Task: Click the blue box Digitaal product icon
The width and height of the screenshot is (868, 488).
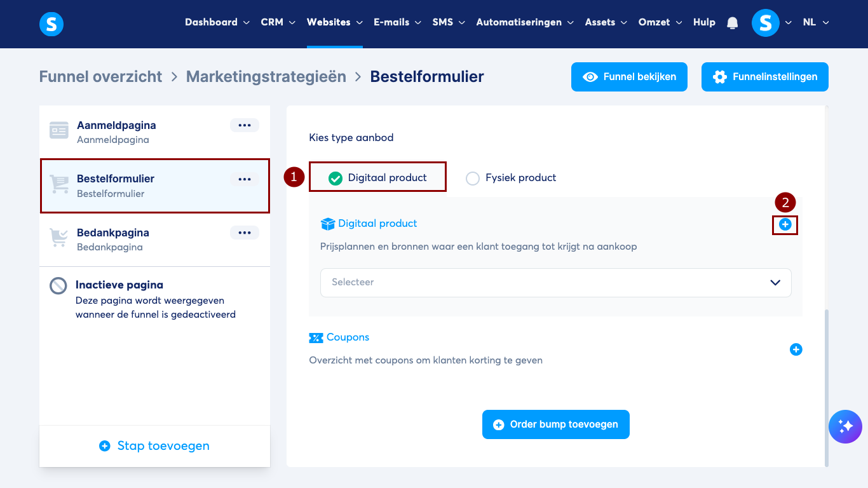Action: point(327,224)
